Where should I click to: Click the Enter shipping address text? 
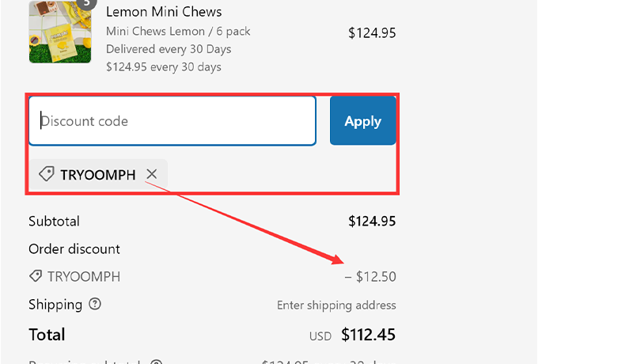(x=336, y=305)
